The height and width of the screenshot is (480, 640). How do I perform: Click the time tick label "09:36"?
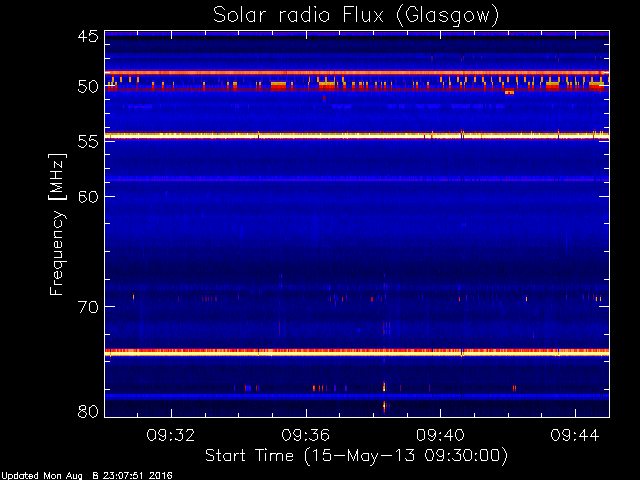(305, 435)
